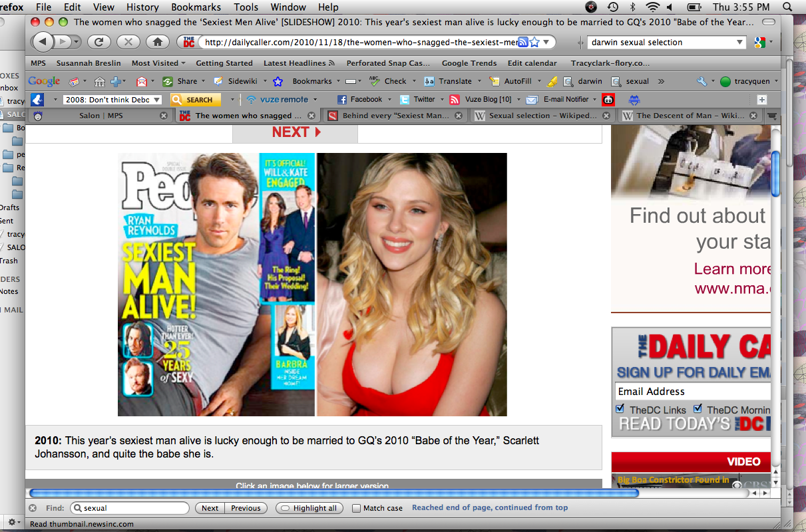The width and height of the screenshot is (806, 532).
Task: Toggle the Match case checkbox
Action: coord(357,508)
